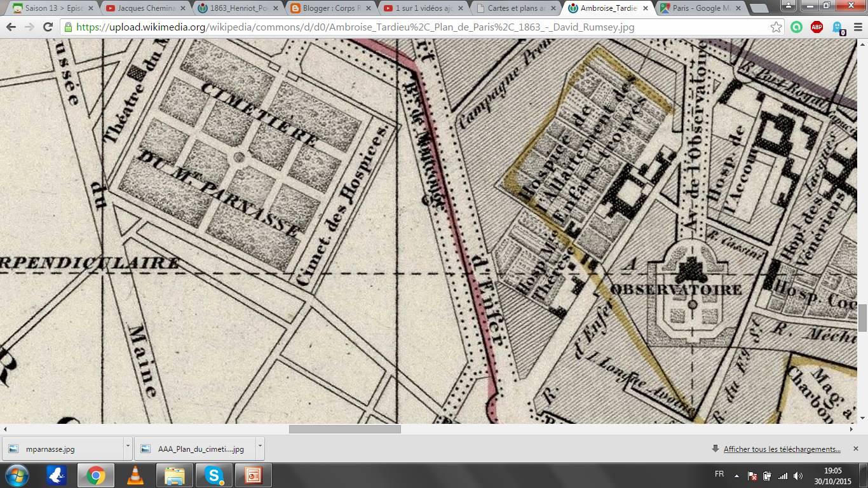Open the Adblock Plus extension
This screenshot has height=488, width=868.
817,27
